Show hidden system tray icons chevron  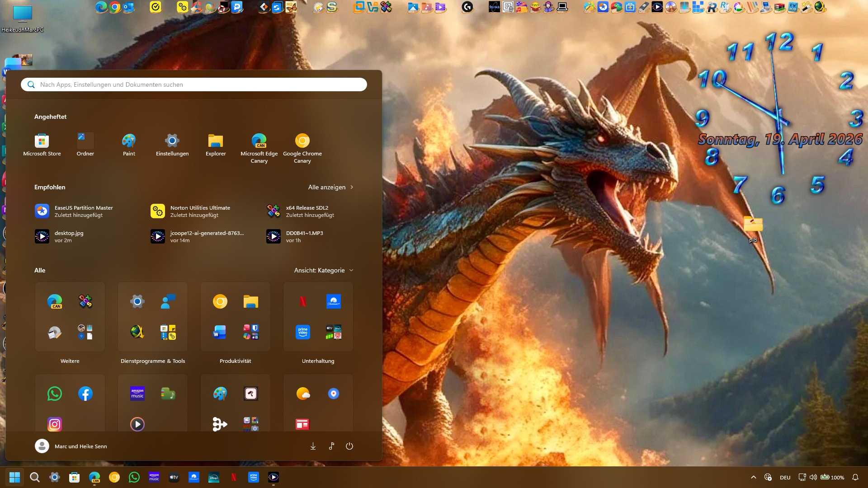753,477
